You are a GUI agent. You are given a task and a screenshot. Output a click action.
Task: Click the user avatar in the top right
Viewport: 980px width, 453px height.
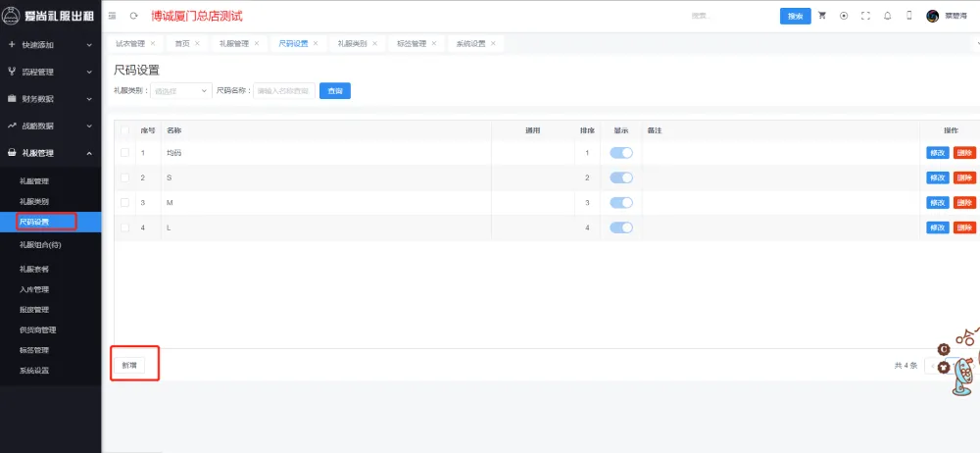[x=932, y=17]
